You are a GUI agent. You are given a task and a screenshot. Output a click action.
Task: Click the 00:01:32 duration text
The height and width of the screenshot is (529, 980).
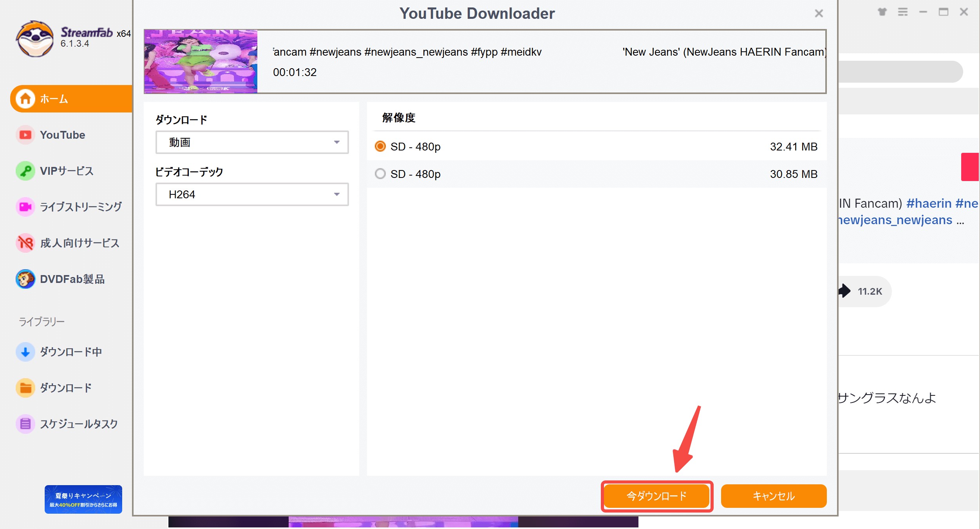(x=295, y=72)
